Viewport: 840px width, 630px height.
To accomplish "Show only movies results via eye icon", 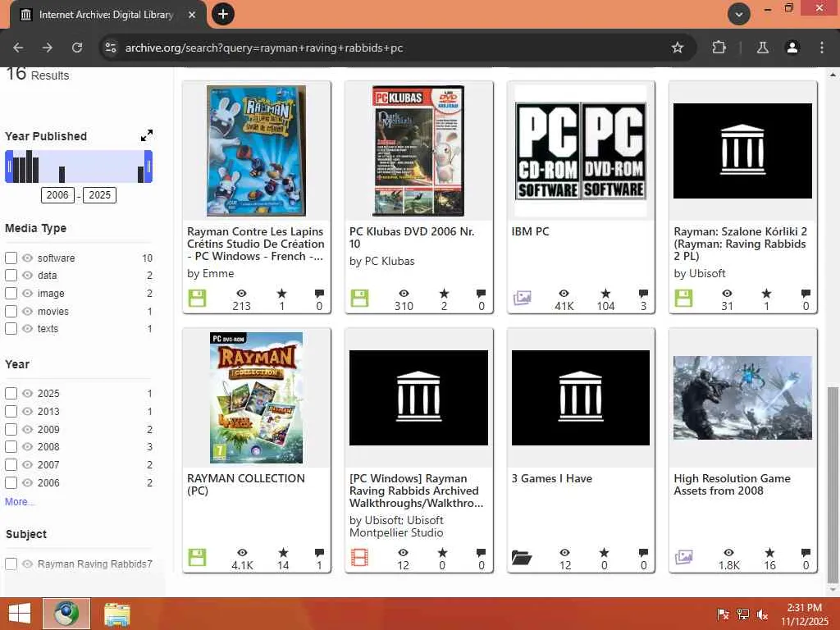I will 27,311.
